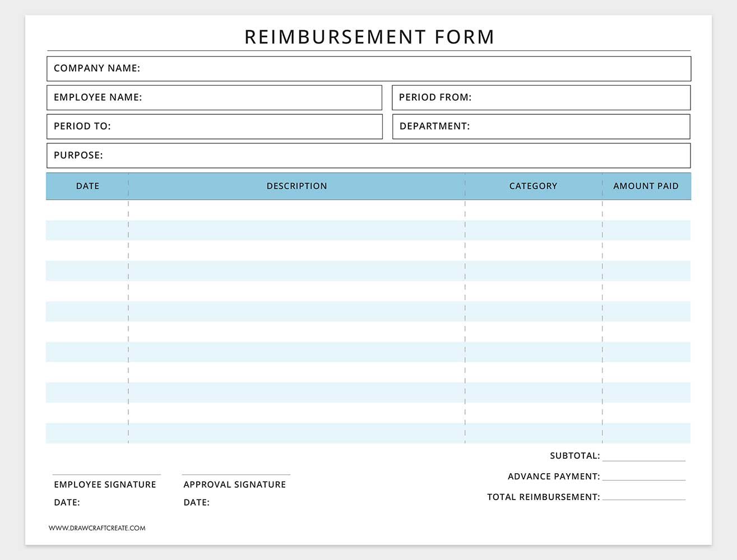Select the first row Category cell
Viewport: 737px width, 560px height.
[x=533, y=210]
